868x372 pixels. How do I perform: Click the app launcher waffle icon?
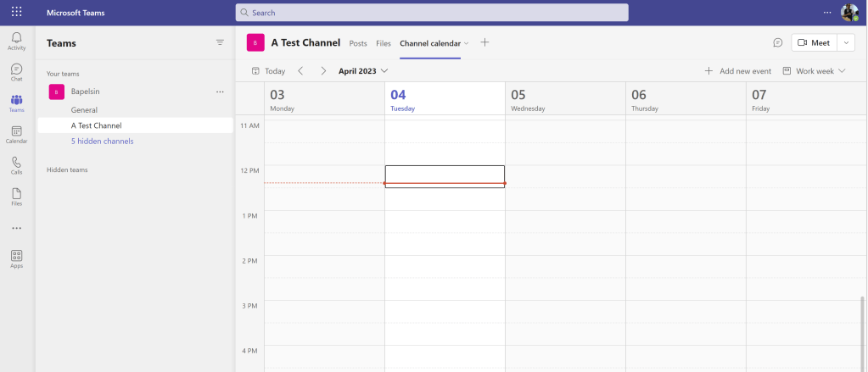click(17, 13)
